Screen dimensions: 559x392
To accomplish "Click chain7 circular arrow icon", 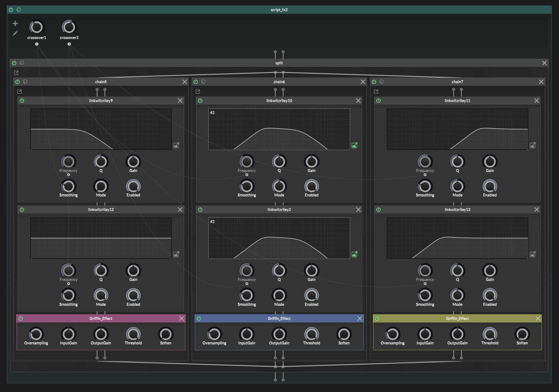I will 382,81.
